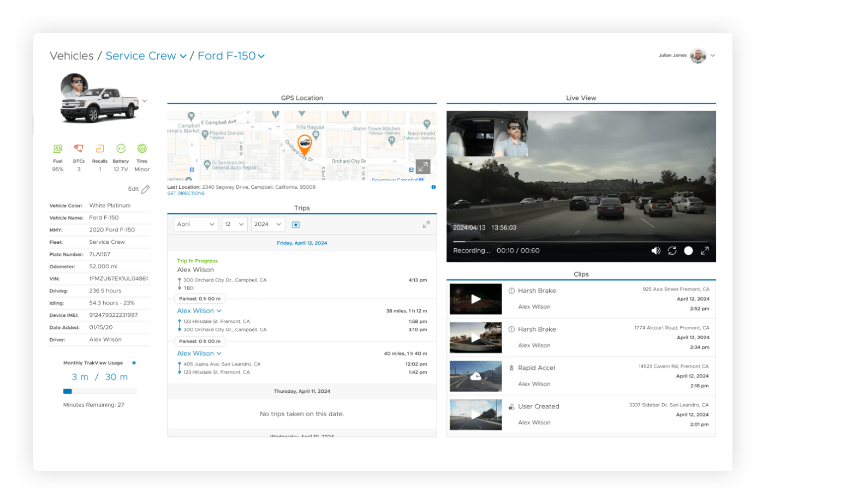Toggle the live view record button
This screenshot has height=504, width=846.
(689, 251)
